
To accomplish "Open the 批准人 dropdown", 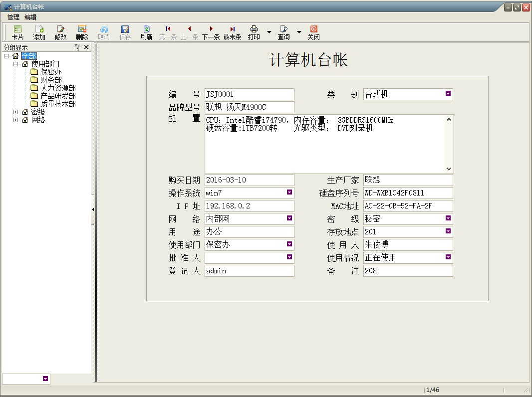I will point(289,257).
